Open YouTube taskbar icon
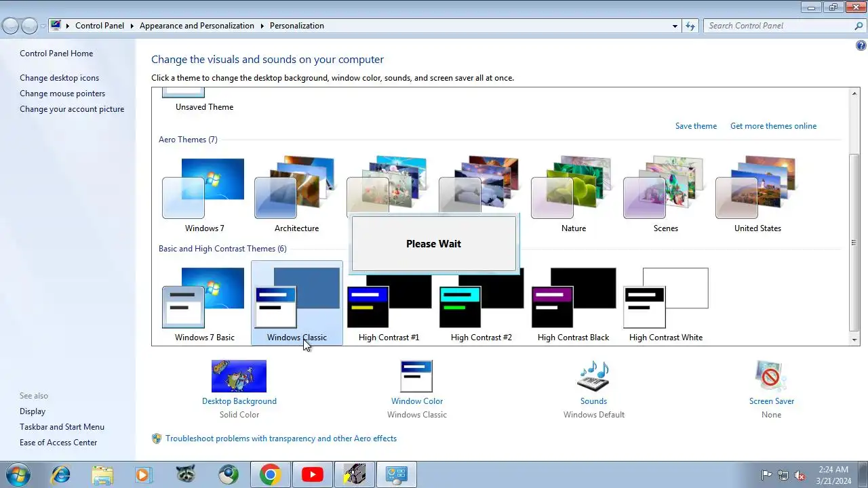 pyautogui.click(x=312, y=474)
